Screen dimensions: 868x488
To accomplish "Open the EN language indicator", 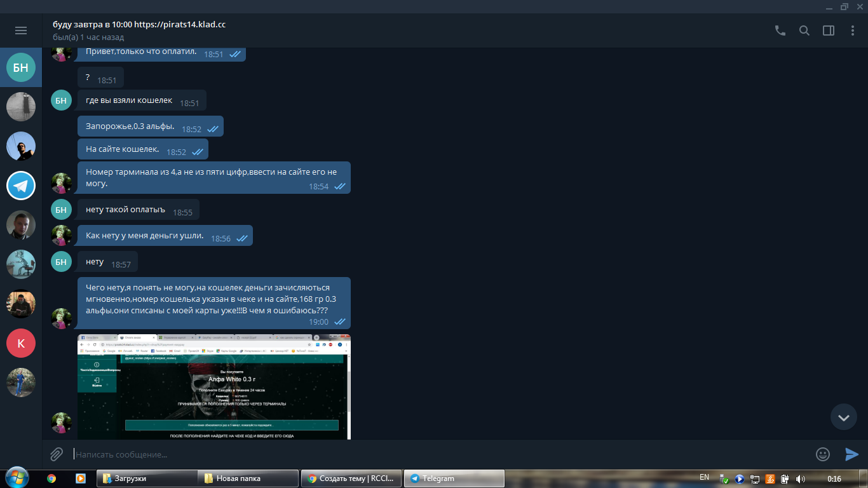I will pyautogui.click(x=704, y=477).
